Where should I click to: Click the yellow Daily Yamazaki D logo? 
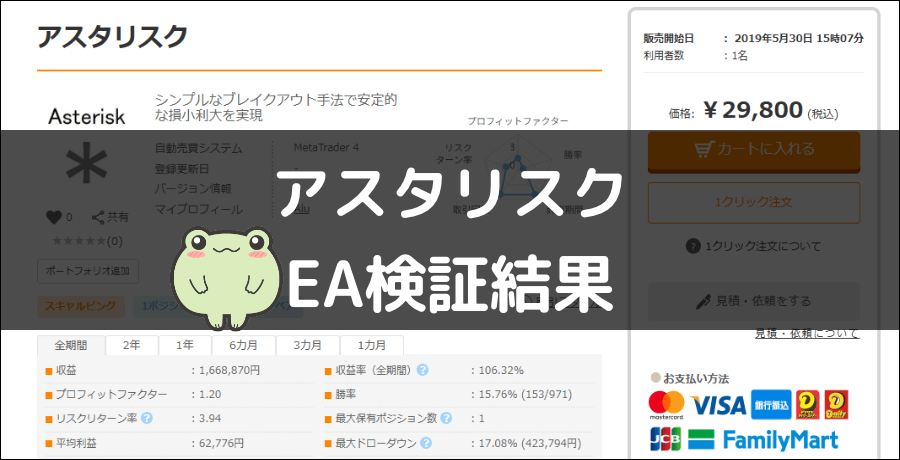click(808, 405)
